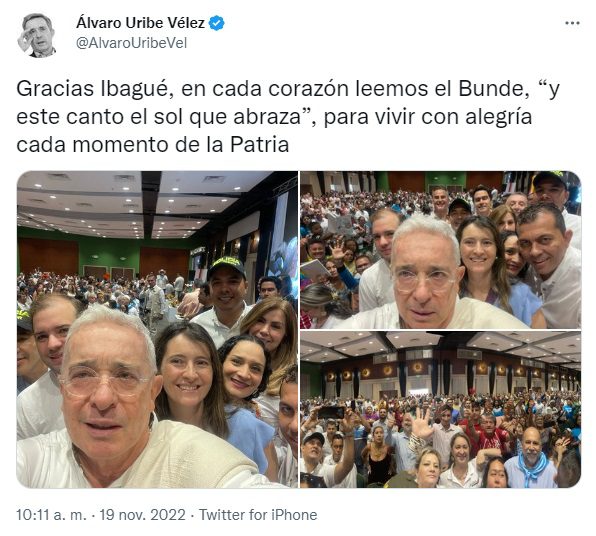Click the raised smartphone in the crowd photo
The width and height of the screenshot is (596, 536).
point(331,412)
